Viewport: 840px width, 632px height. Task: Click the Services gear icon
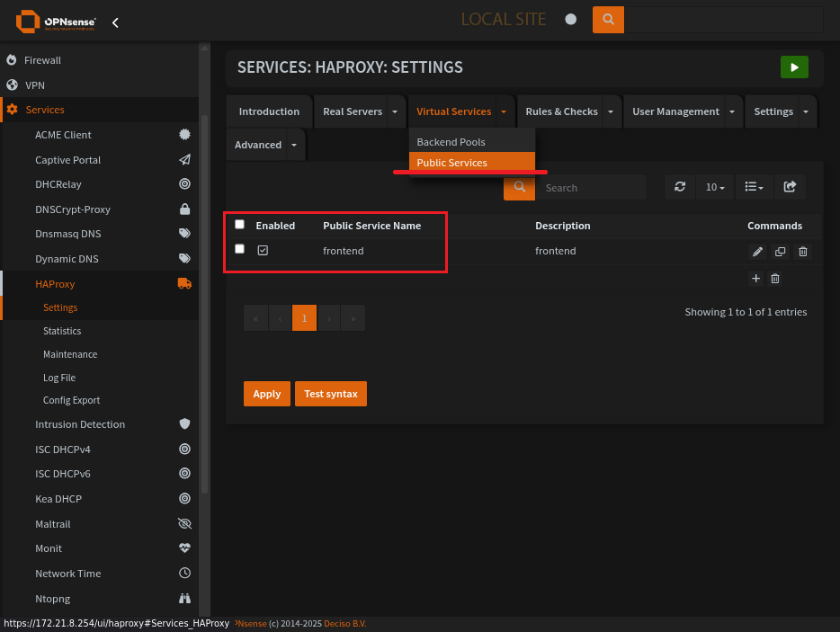coord(13,110)
